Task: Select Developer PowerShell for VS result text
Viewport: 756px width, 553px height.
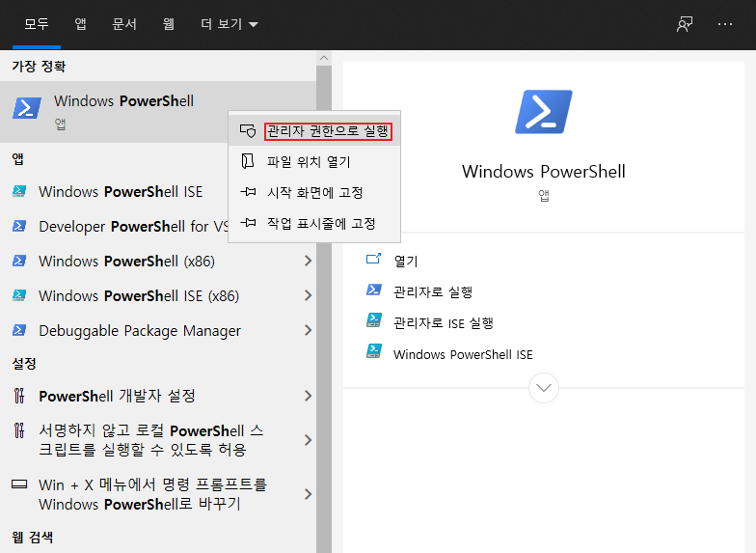Action: tap(133, 226)
